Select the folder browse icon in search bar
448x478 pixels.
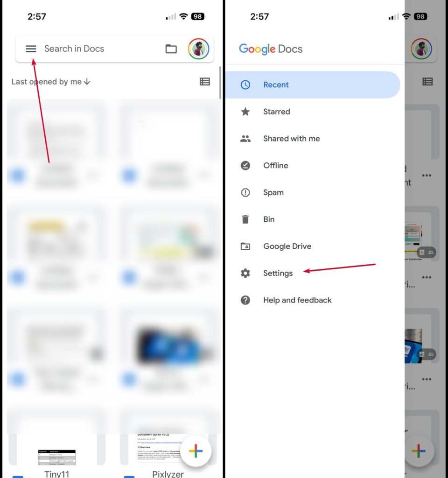[171, 49]
